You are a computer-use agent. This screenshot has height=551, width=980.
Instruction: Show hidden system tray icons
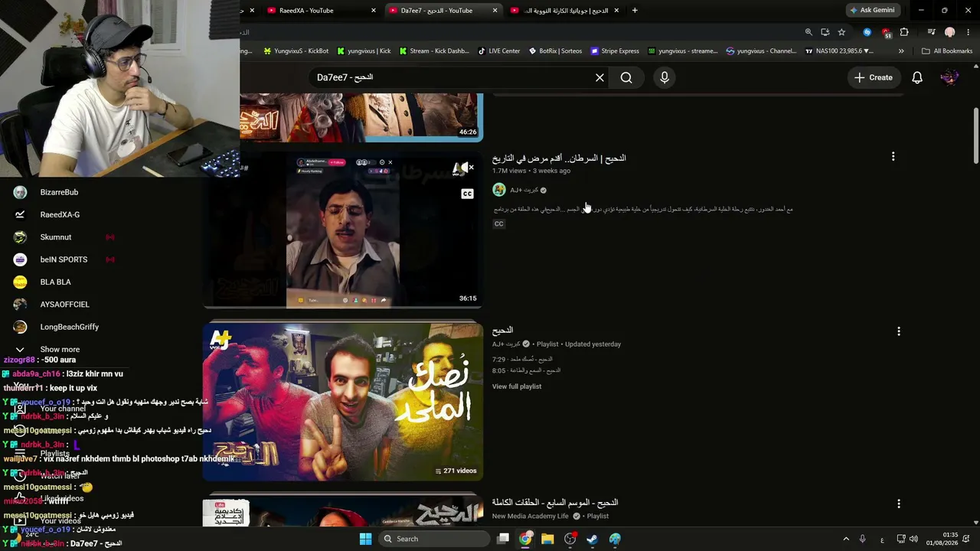pos(846,539)
